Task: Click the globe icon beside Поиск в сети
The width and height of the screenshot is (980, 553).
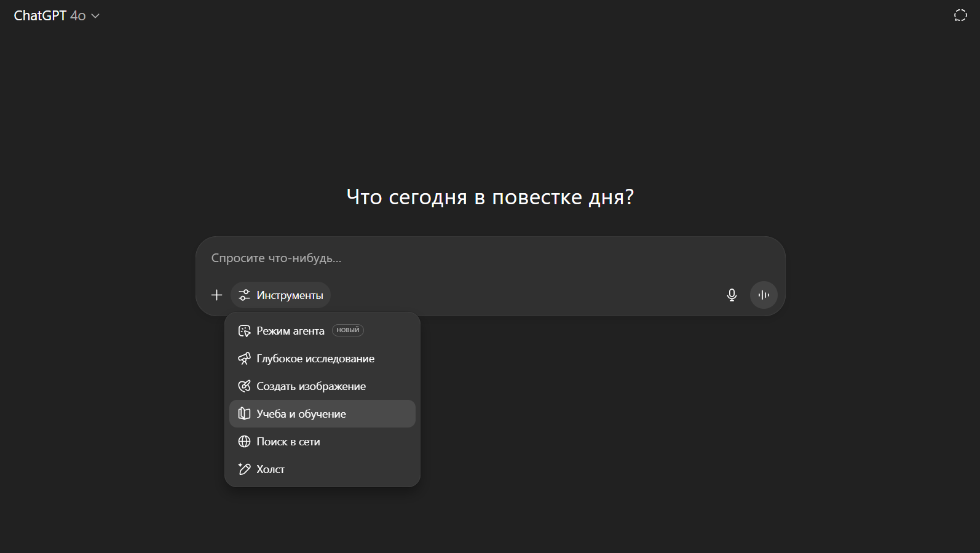Action: (x=244, y=442)
